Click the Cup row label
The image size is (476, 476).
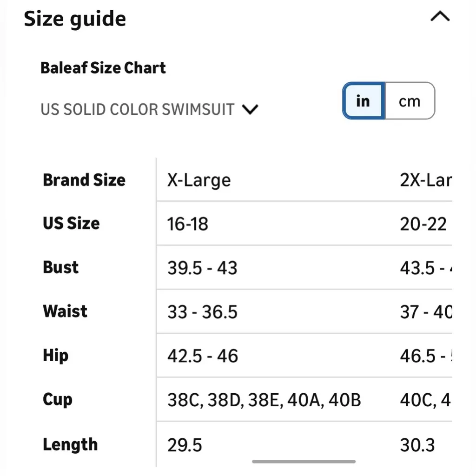(58, 400)
